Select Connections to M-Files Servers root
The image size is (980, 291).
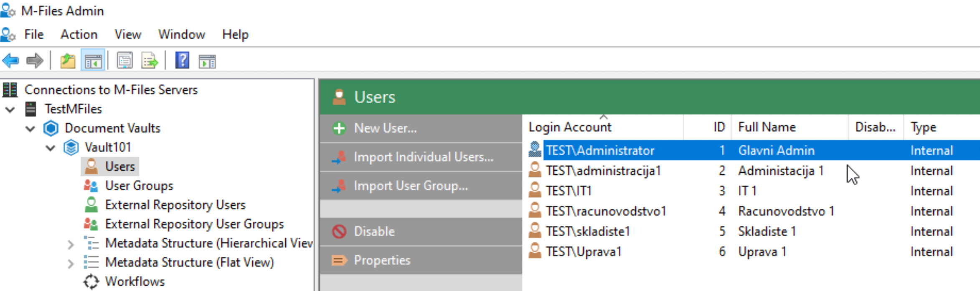[x=111, y=89]
